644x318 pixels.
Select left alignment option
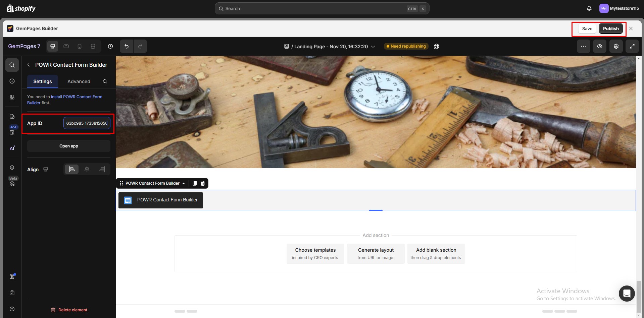click(x=72, y=170)
